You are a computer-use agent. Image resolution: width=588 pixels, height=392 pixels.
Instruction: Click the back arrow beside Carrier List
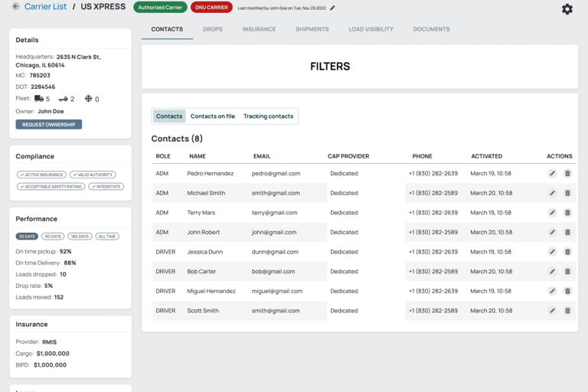[15, 6]
